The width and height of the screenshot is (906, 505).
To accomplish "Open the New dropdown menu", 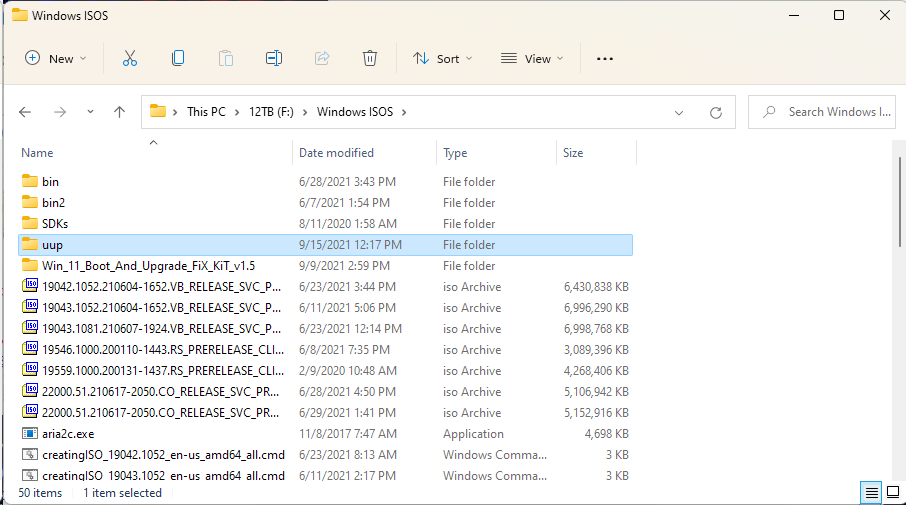I will point(56,59).
